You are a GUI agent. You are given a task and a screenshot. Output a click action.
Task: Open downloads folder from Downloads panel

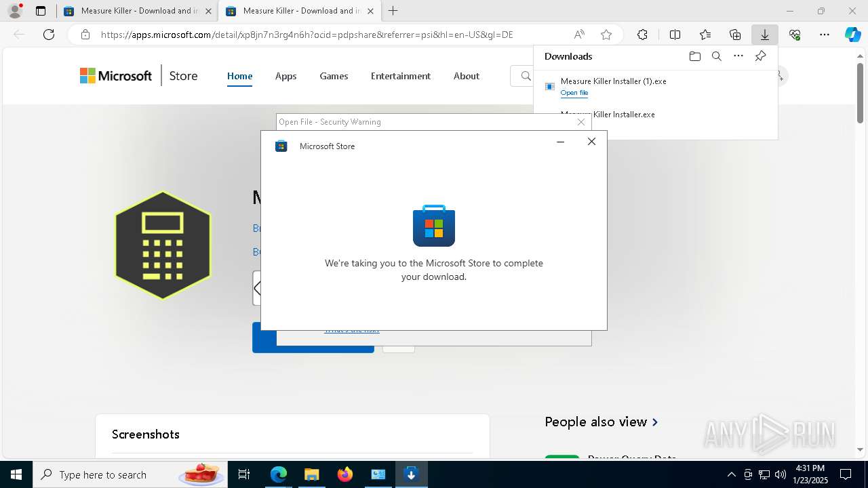tap(694, 56)
